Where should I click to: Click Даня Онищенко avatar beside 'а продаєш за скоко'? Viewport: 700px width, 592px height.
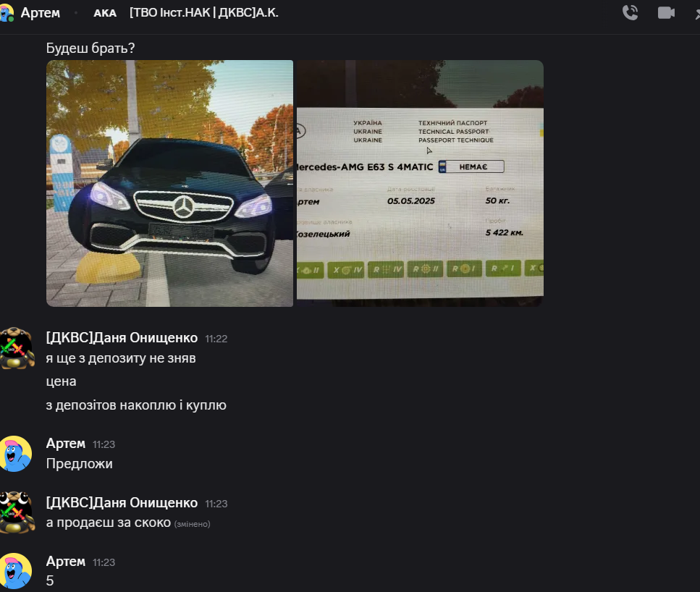pos(17,512)
